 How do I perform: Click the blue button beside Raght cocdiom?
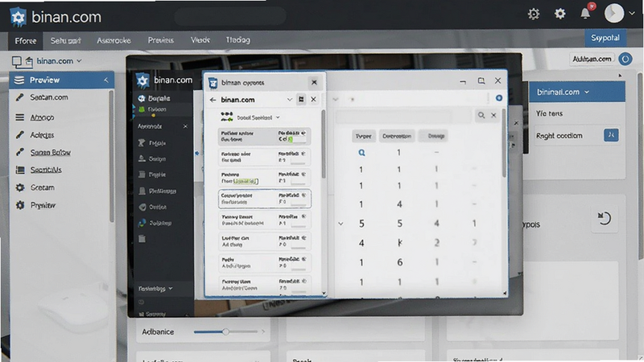[611, 135]
